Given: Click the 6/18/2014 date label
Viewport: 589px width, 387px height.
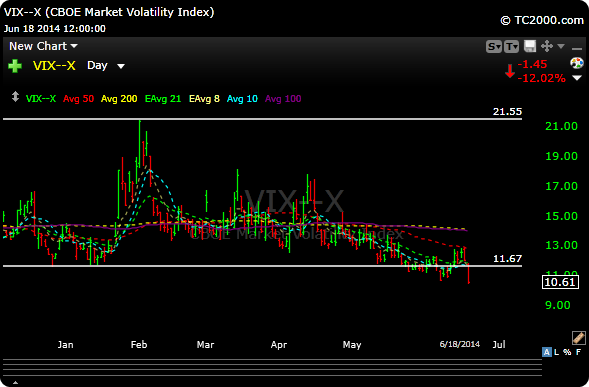Looking at the screenshot, I should [460, 344].
